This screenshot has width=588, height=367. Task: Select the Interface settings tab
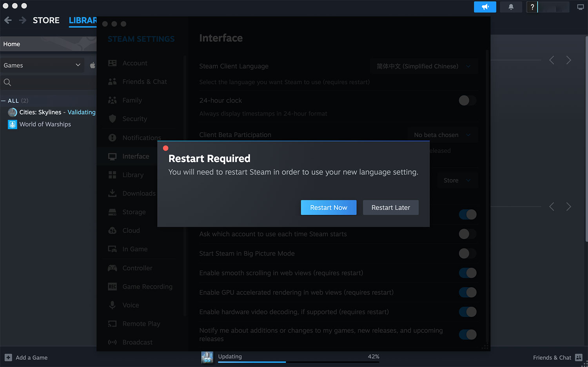[136, 156]
